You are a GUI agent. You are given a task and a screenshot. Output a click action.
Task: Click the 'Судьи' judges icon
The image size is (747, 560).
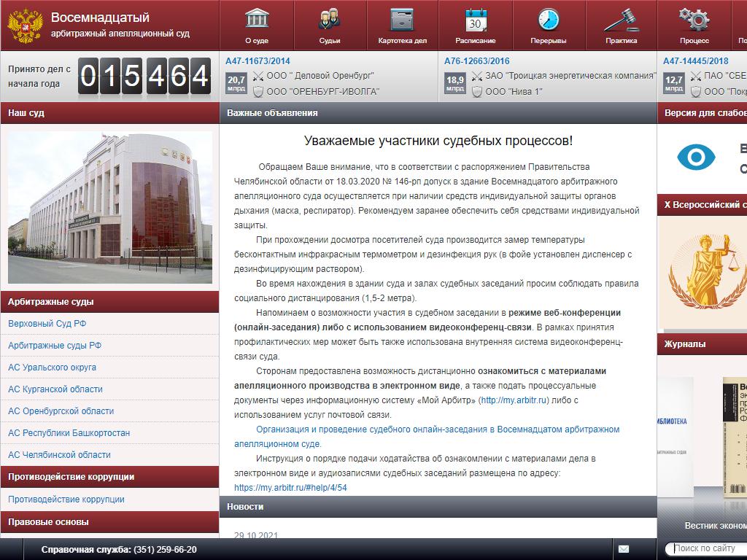[x=329, y=20]
